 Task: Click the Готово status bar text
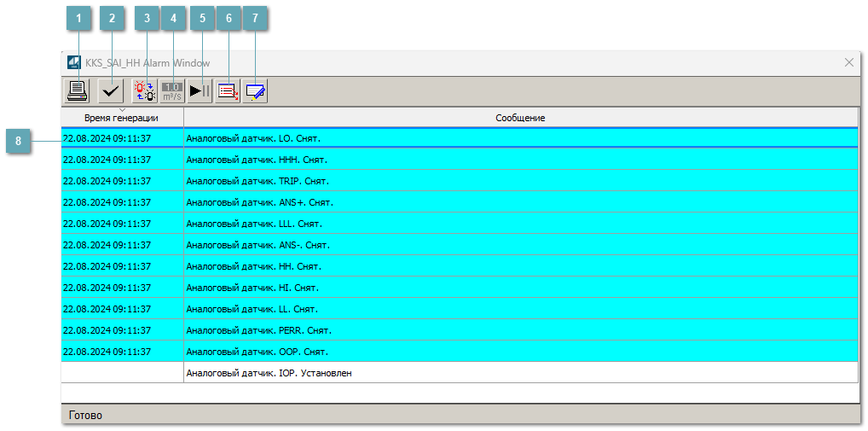coord(85,416)
